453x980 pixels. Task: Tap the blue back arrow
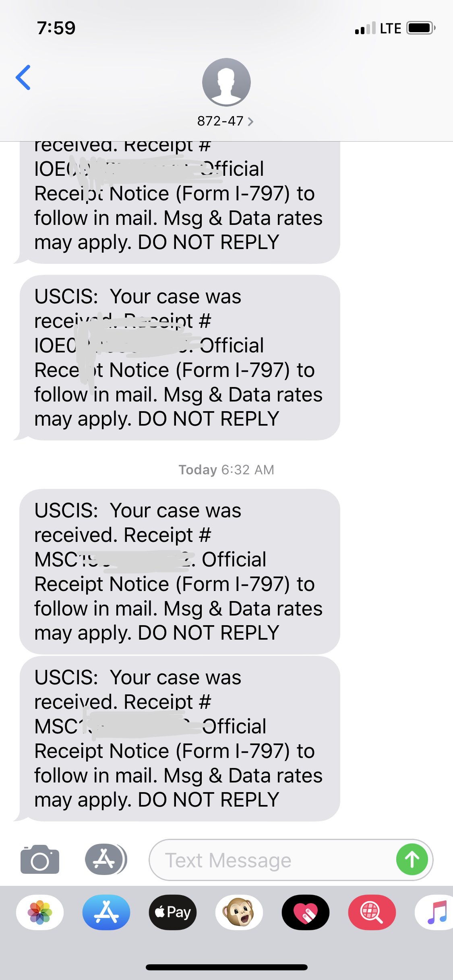(x=23, y=77)
